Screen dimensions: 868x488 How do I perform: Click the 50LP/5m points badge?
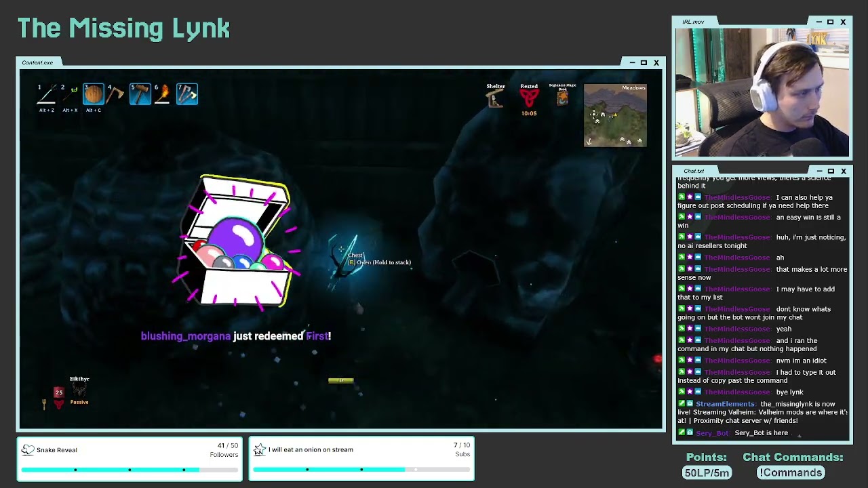pos(707,472)
